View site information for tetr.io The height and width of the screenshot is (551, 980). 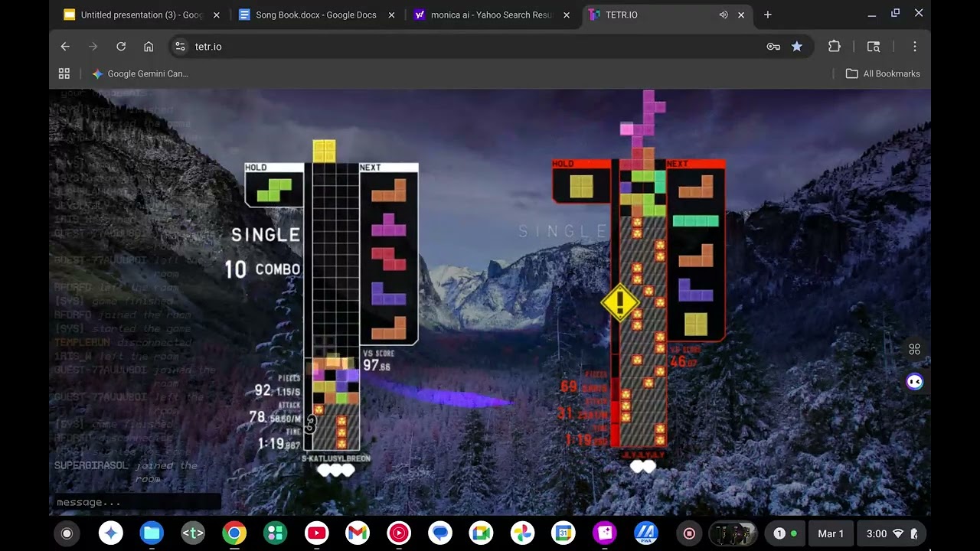pyautogui.click(x=180, y=47)
